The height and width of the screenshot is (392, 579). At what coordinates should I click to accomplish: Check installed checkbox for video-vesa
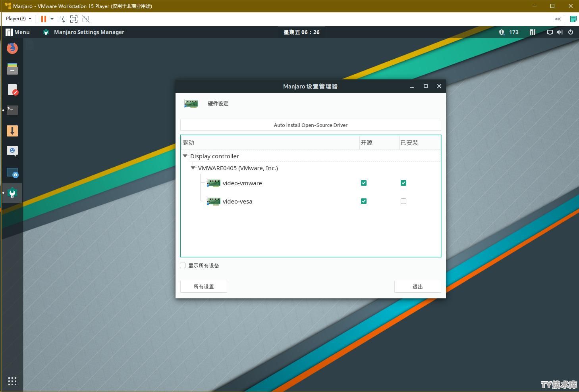point(403,201)
